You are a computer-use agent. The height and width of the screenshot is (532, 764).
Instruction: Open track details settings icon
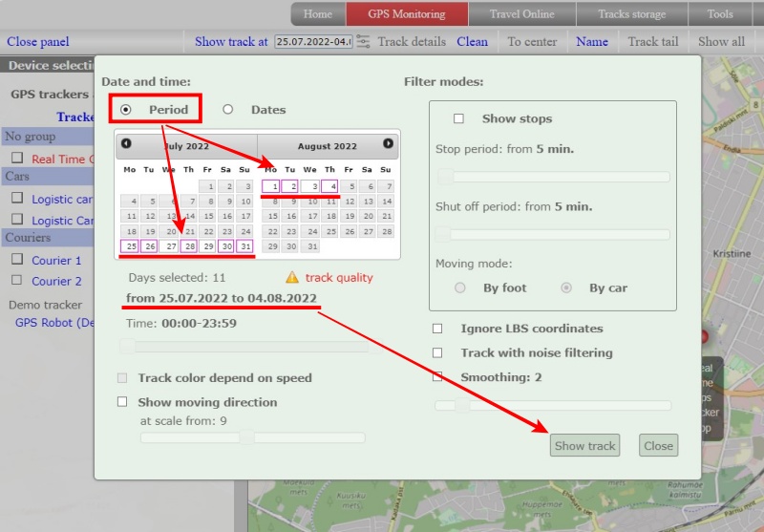click(363, 42)
